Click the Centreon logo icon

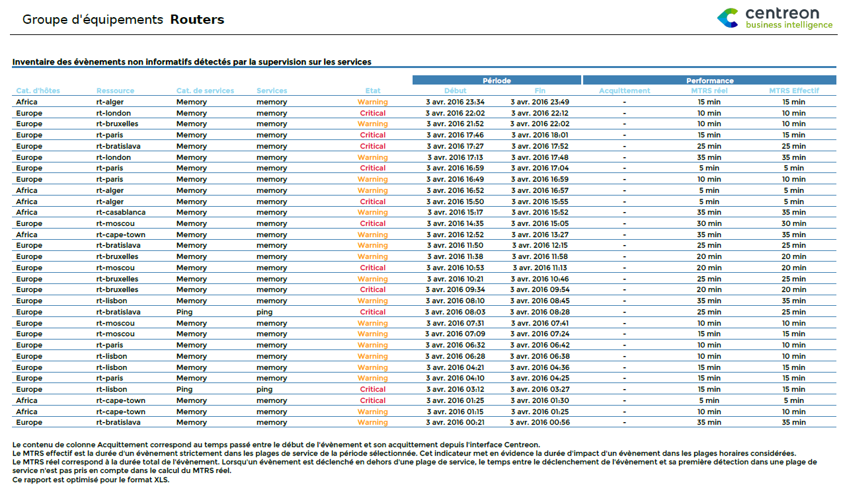click(x=728, y=18)
